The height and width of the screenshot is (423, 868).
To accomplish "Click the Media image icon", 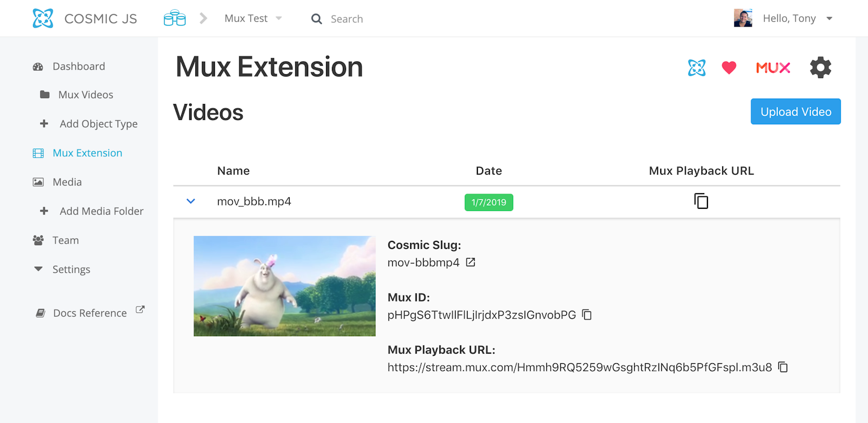I will [38, 182].
